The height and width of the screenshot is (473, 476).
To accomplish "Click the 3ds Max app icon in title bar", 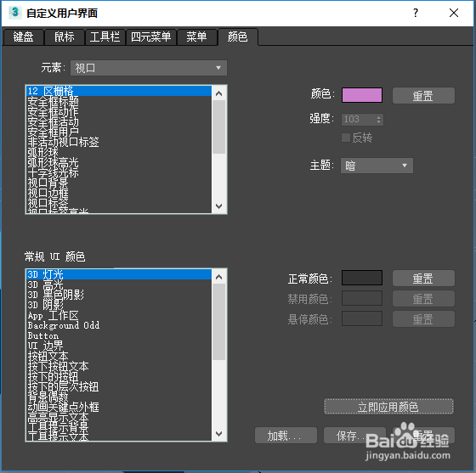I will click(x=15, y=13).
